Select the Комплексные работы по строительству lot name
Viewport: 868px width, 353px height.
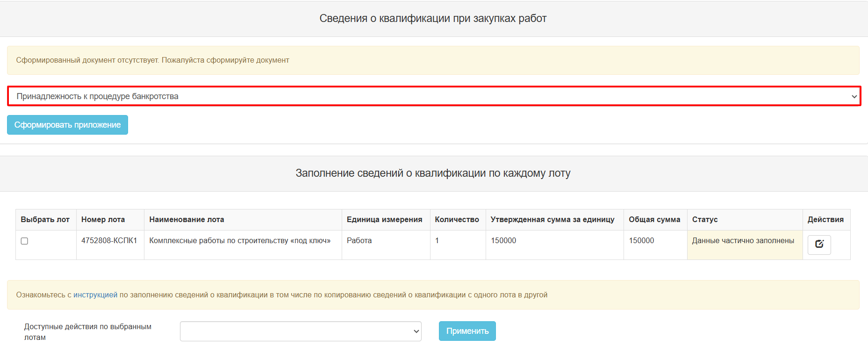240,241
